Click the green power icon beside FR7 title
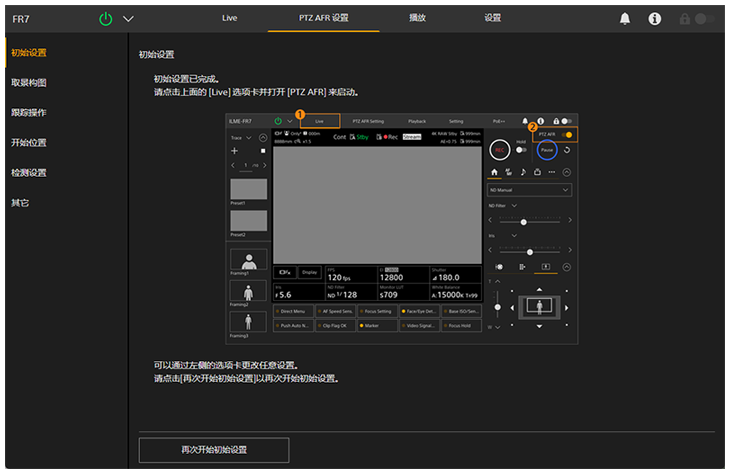This screenshot has width=730, height=474. coord(106,18)
